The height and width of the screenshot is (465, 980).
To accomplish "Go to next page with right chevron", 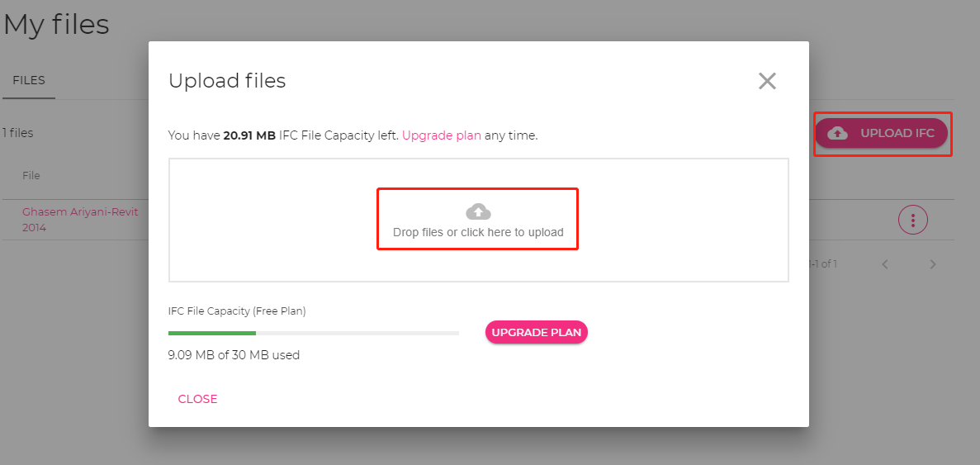I will (x=933, y=264).
